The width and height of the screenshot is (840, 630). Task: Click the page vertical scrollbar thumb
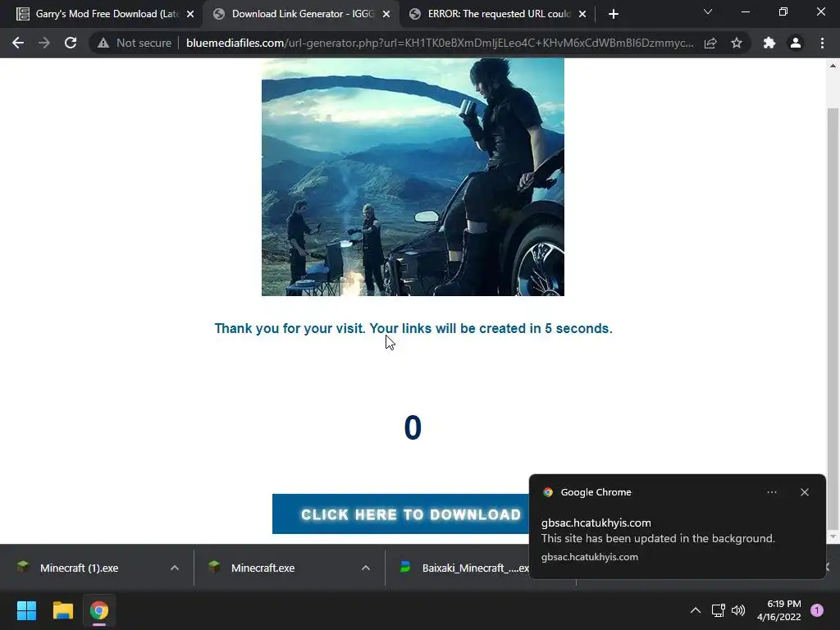(833, 317)
